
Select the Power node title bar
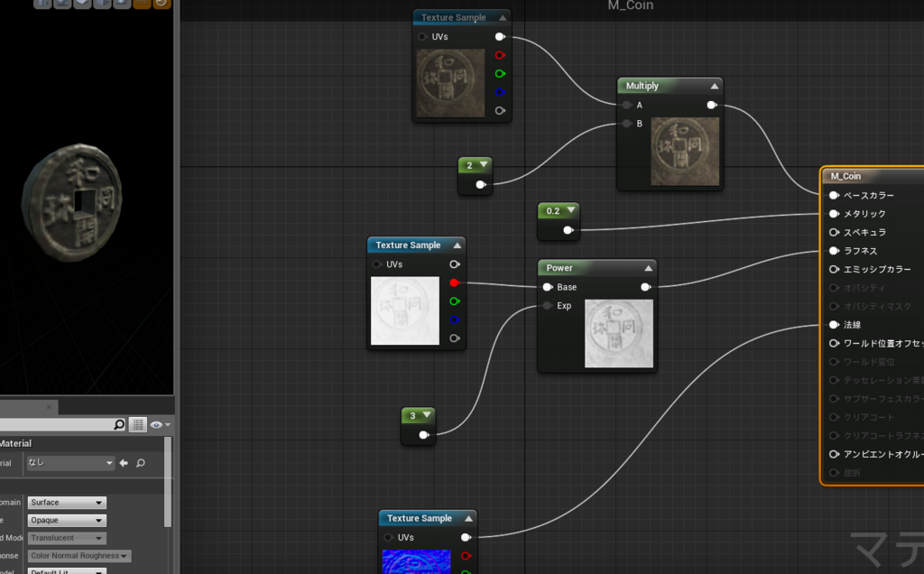coord(597,268)
